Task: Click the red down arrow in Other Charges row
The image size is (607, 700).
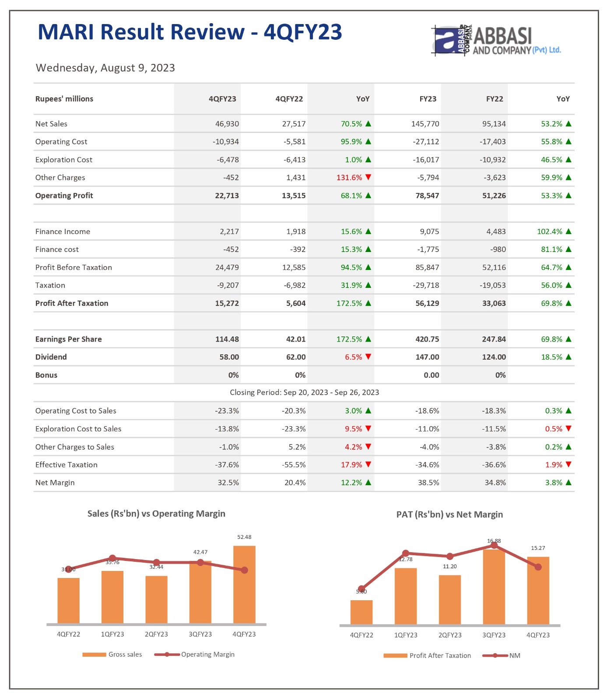Action: 368,177
